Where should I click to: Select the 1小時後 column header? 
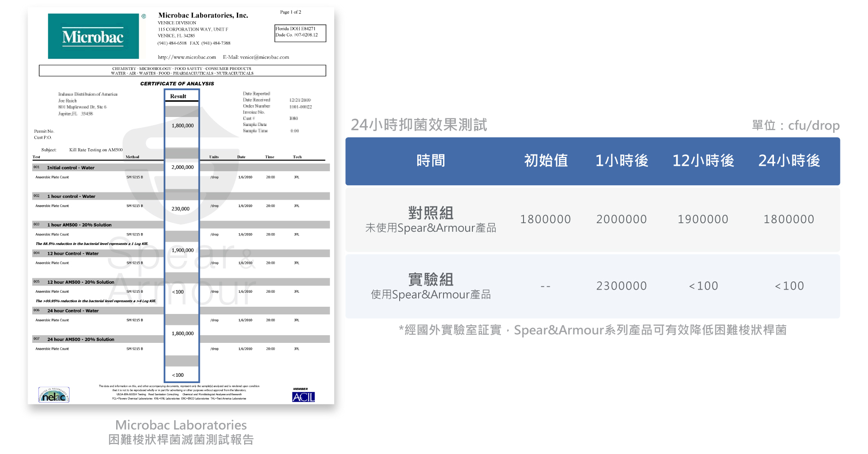pyautogui.click(x=622, y=161)
